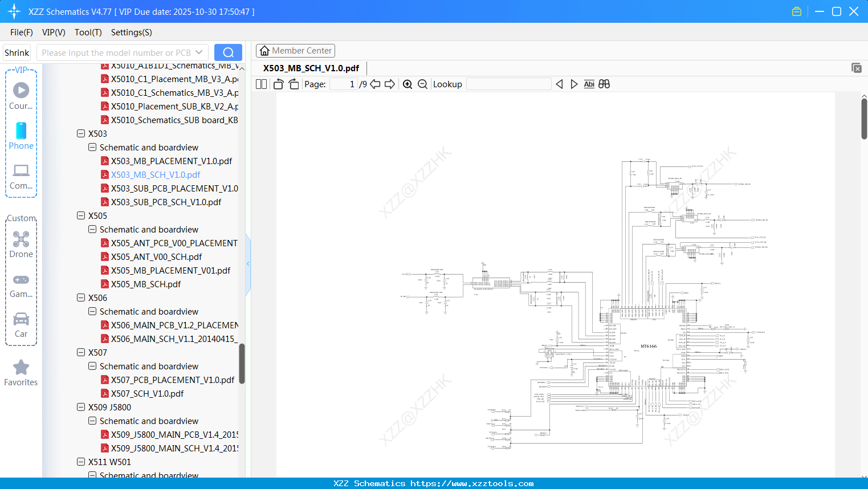Zoom out using the magnifier minus icon
The image size is (868, 489).
click(x=422, y=84)
